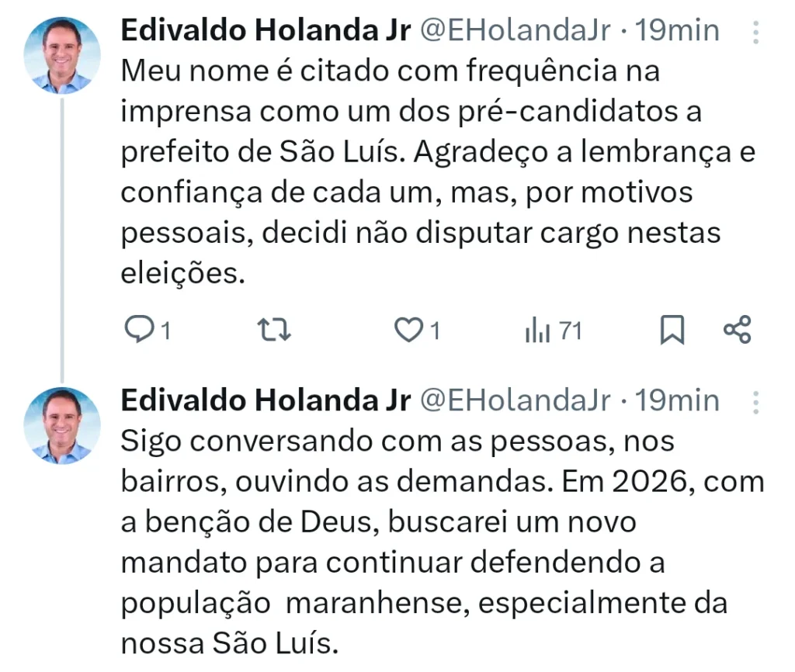Repost the first tweet using retweet icon
The image size is (795, 672).
coord(274,331)
